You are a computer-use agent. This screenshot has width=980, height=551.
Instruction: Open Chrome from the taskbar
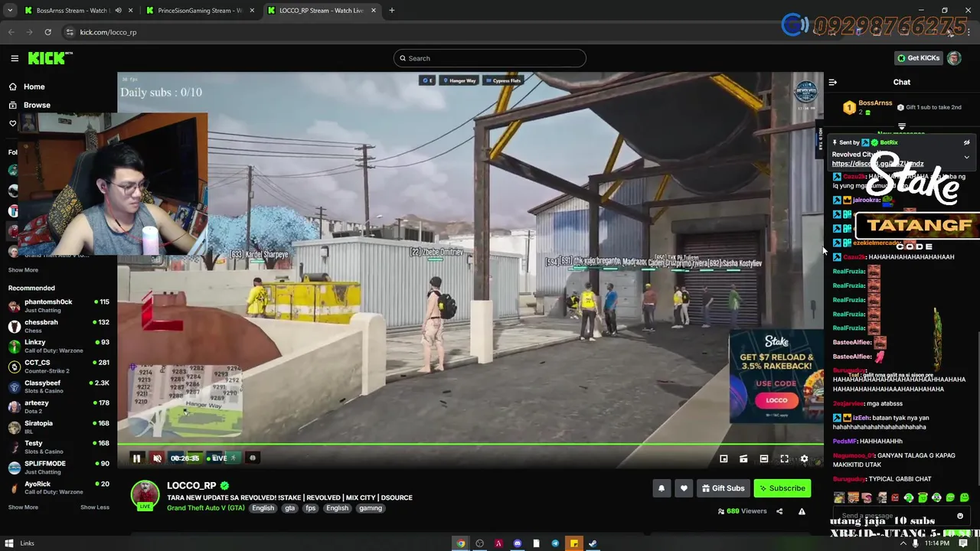click(461, 543)
